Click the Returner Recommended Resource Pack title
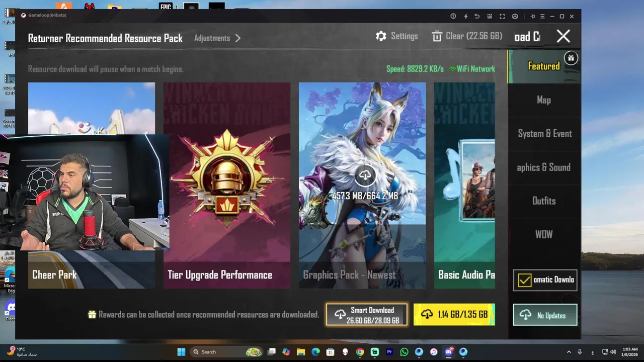The image size is (644, 362). click(105, 38)
